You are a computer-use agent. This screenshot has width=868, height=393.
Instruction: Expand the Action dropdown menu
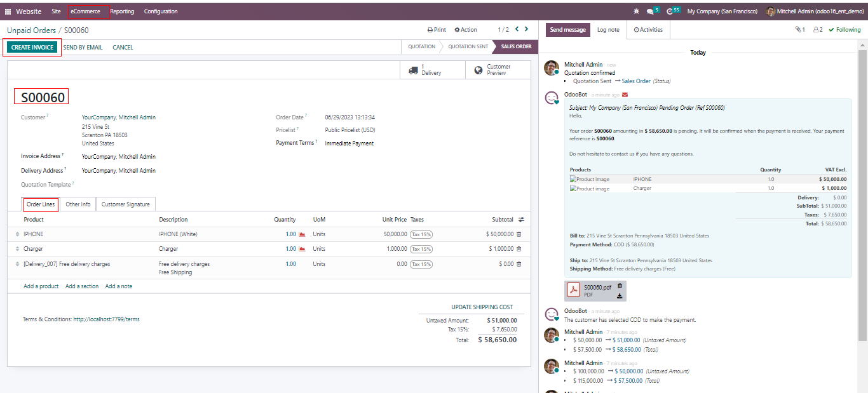click(x=466, y=30)
